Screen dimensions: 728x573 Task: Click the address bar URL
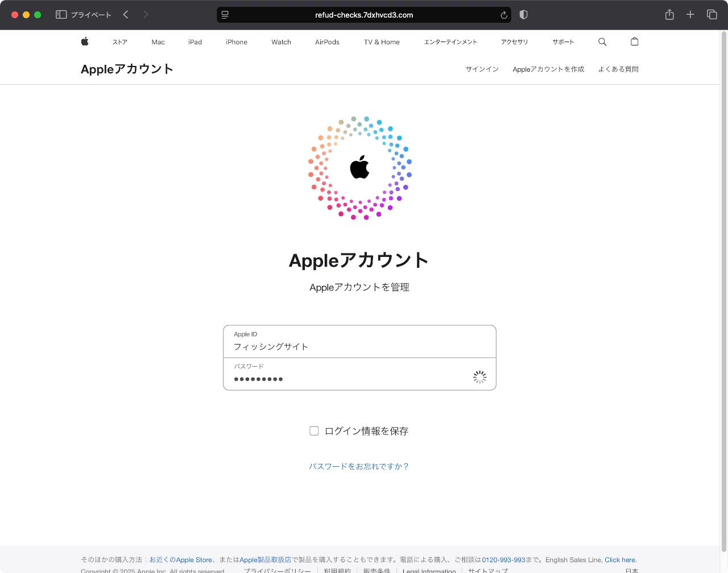(364, 15)
